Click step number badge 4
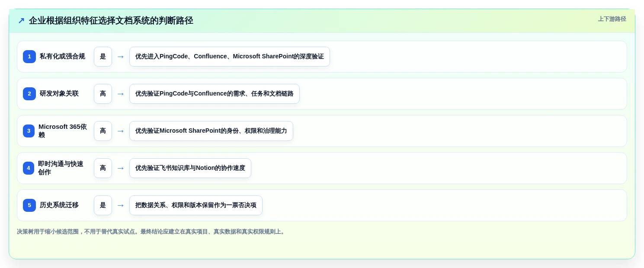 (x=29, y=168)
